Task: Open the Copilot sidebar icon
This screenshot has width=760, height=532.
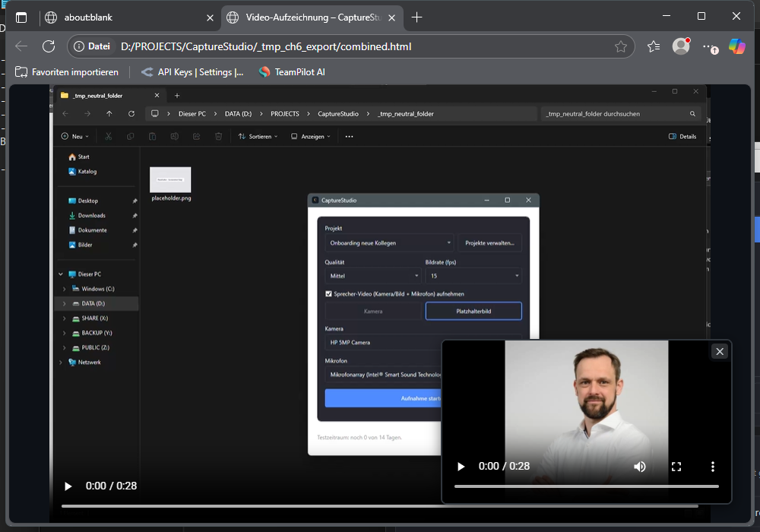Action: tap(736, 46)
